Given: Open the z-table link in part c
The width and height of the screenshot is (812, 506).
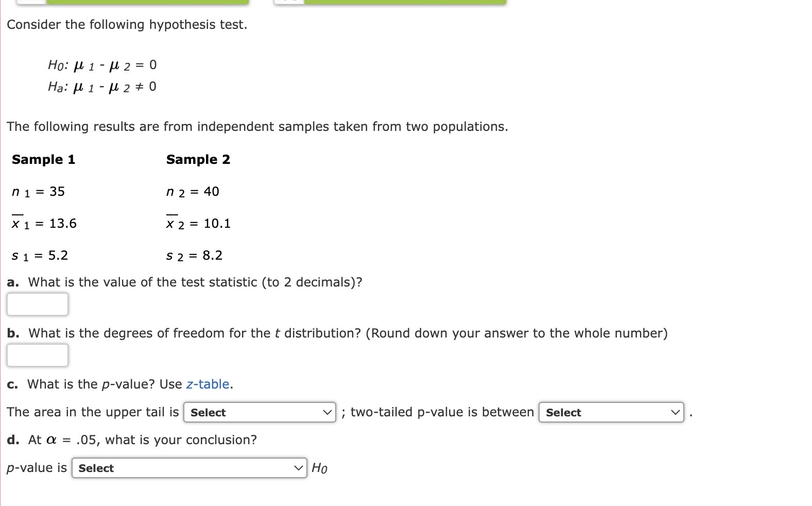Looking at the screenshot, I should (208, 384).
